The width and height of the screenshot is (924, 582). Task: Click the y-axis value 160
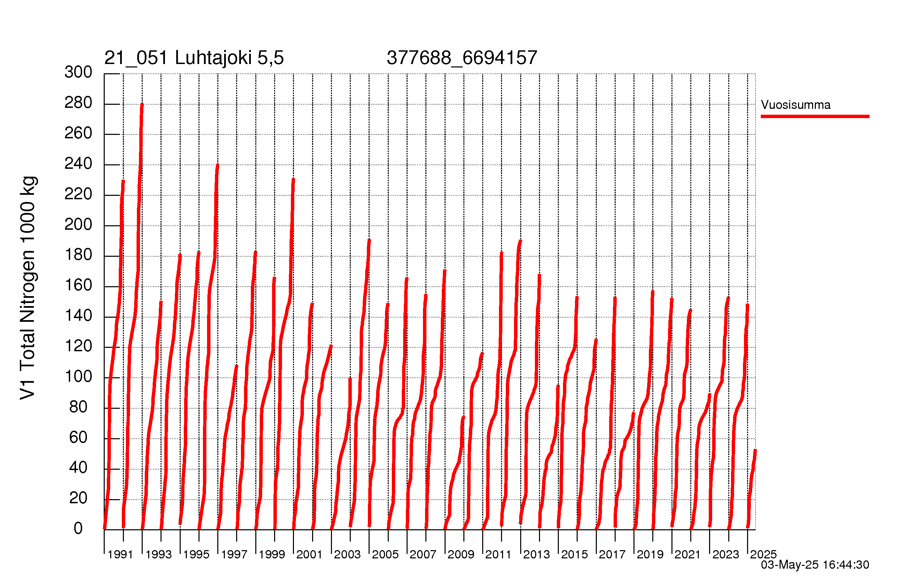pos(78,285)
